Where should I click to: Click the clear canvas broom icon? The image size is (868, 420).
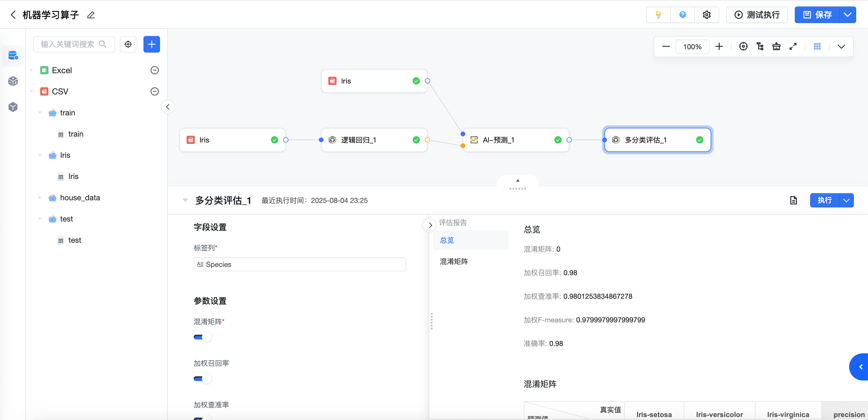(776, 46)
